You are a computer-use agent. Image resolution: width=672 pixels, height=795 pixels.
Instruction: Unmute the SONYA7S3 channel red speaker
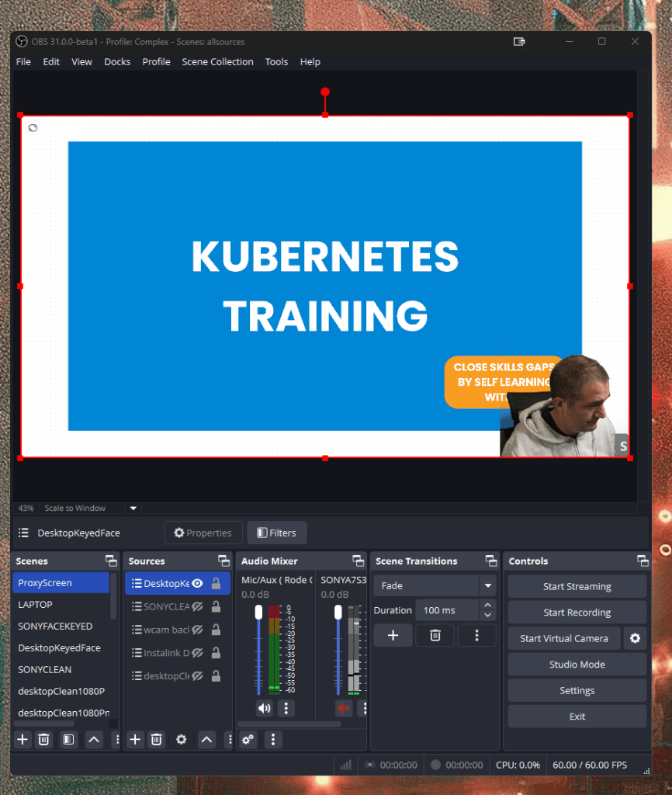click(x=344, y=708)
